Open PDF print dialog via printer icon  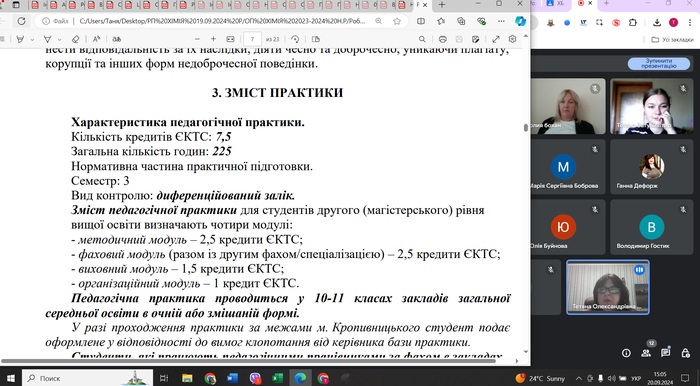[442, 39]
